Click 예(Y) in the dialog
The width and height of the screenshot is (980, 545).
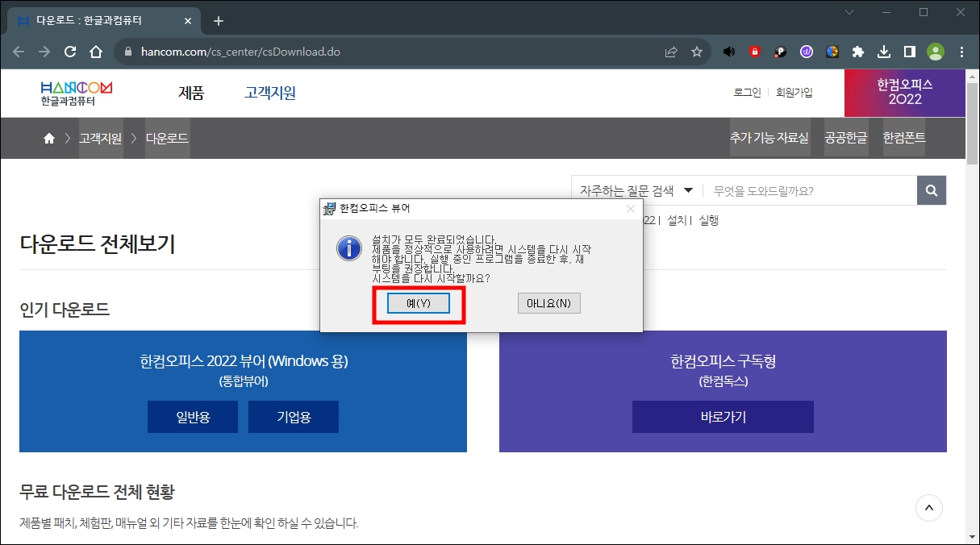(419, 303)
